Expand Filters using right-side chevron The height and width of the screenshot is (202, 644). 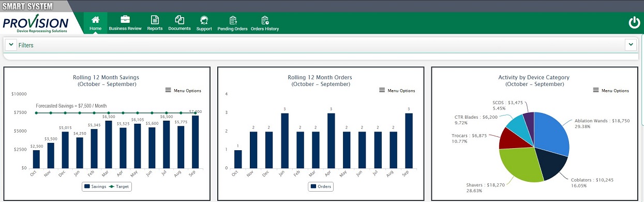click(x=631, y=45)
